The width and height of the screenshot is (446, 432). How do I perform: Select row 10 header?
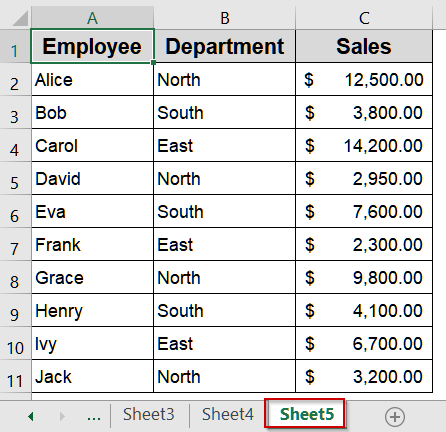(x=15, y=343)
